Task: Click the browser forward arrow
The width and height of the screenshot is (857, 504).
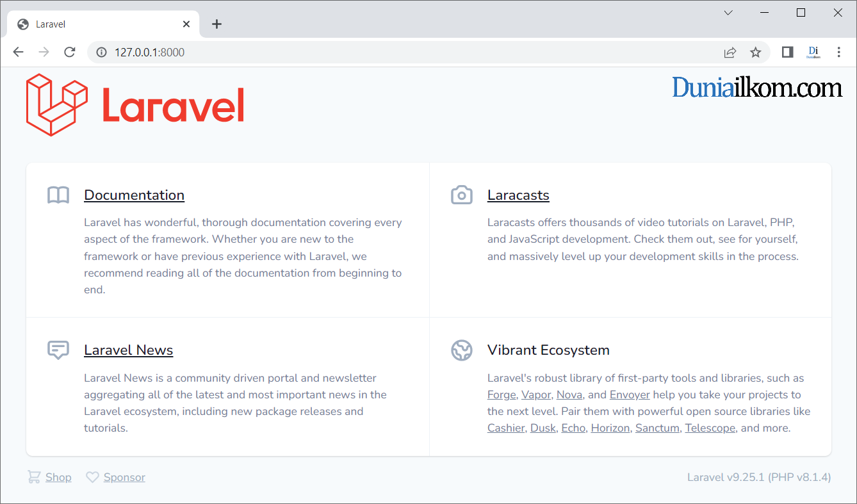Action: point(44,53)
